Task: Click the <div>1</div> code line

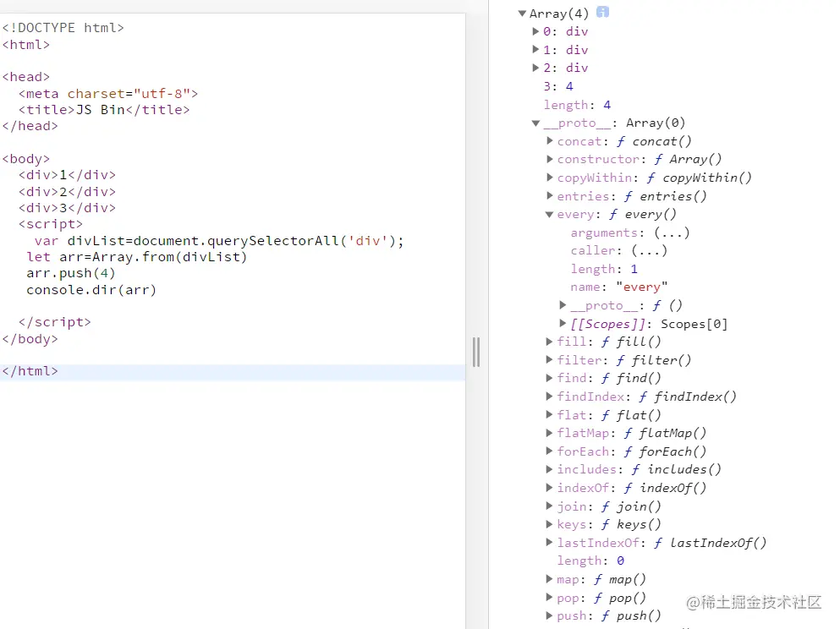Action: tap(67, 175)
